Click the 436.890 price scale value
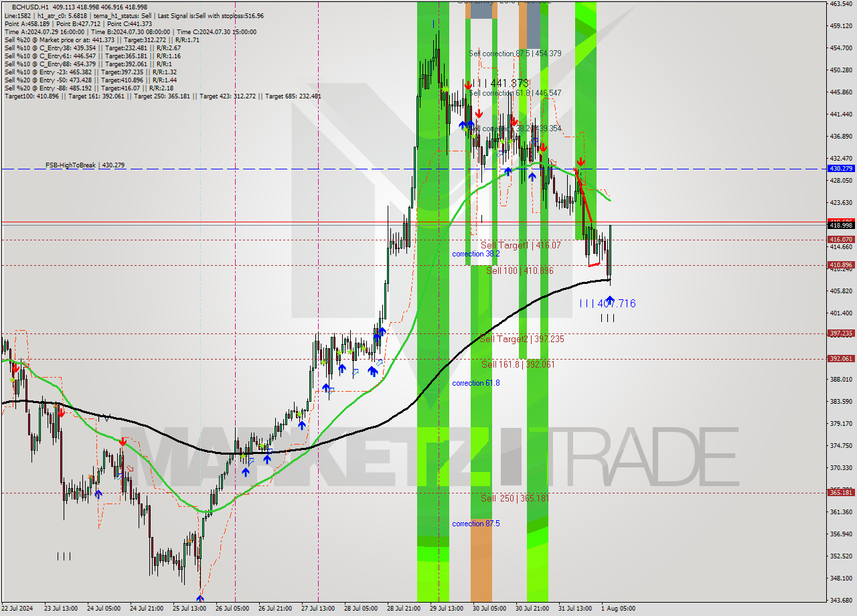Screen dimensions: 857x616 pyautogui.click(x=840, y=136)
